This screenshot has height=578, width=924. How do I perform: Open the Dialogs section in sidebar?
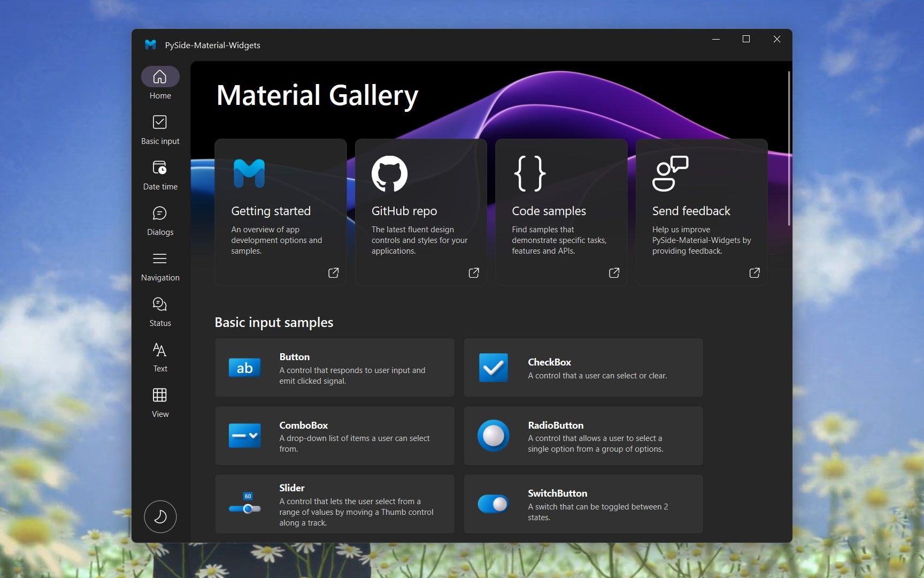coord(160,220)
